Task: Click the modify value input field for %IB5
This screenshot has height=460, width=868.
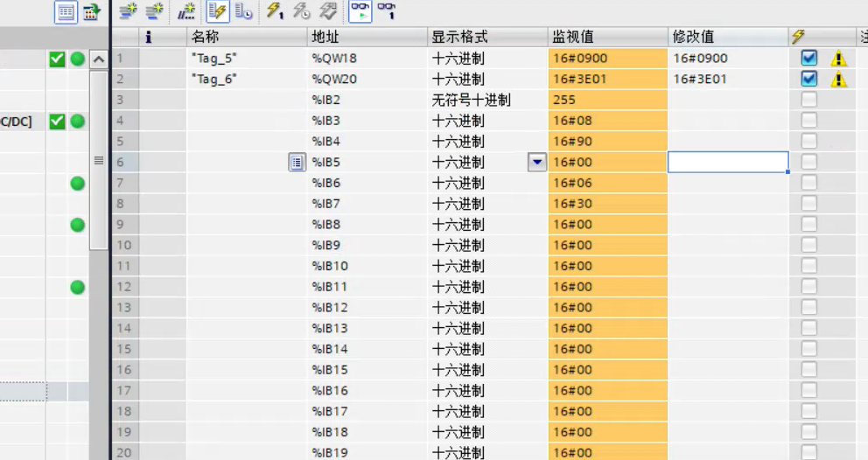Action: [x=727, y=162]
